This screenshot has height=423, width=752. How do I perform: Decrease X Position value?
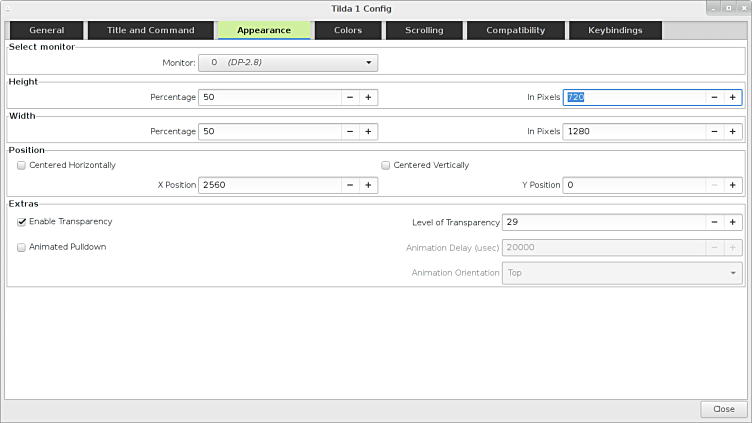pyautogui.click(x=349, y=185)
